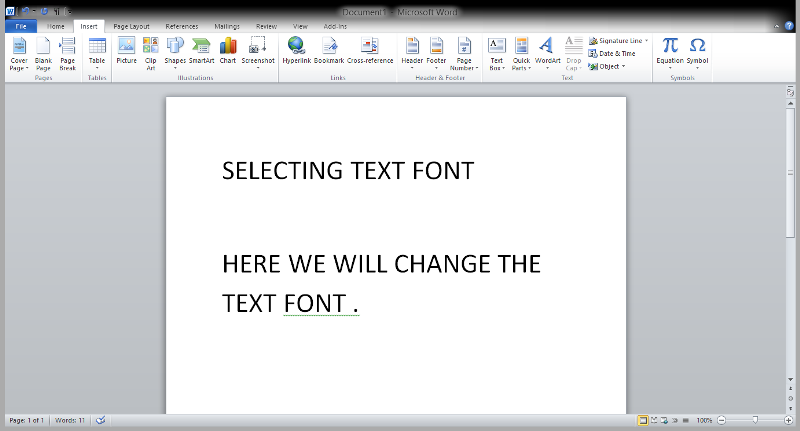Image resolution: width=800 pixels, height=431 pixels.
Task: Insert a Hyperlink
Action: (296, 51)
